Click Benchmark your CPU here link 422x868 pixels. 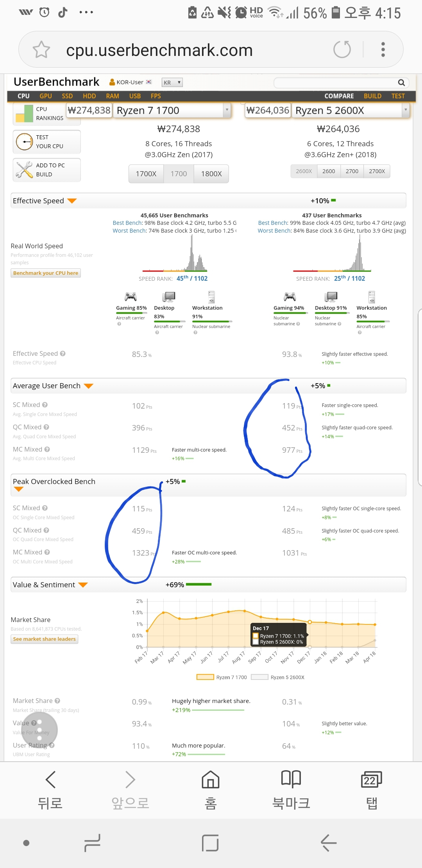pos(46,273)
